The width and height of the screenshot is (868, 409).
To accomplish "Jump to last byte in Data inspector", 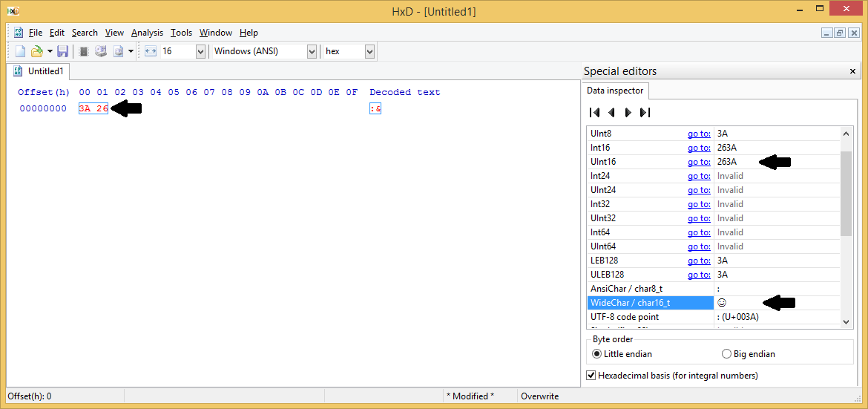I will click(645, 113).
